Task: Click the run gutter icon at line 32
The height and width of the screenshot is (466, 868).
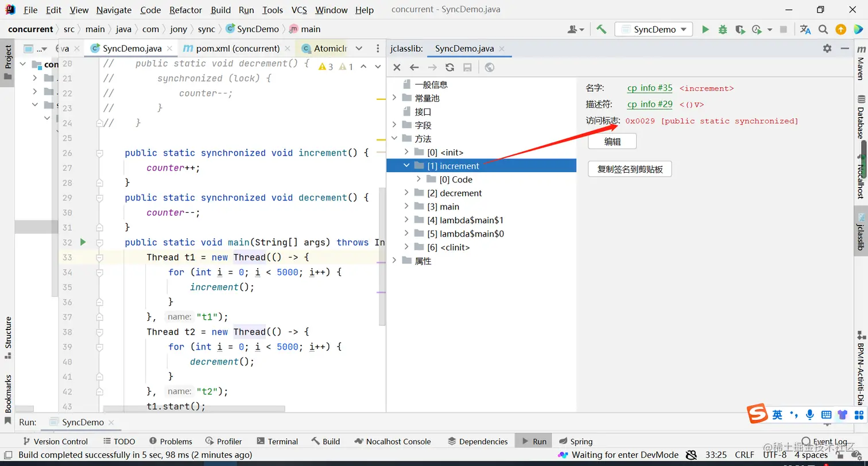Action: (x=83, y=242)
